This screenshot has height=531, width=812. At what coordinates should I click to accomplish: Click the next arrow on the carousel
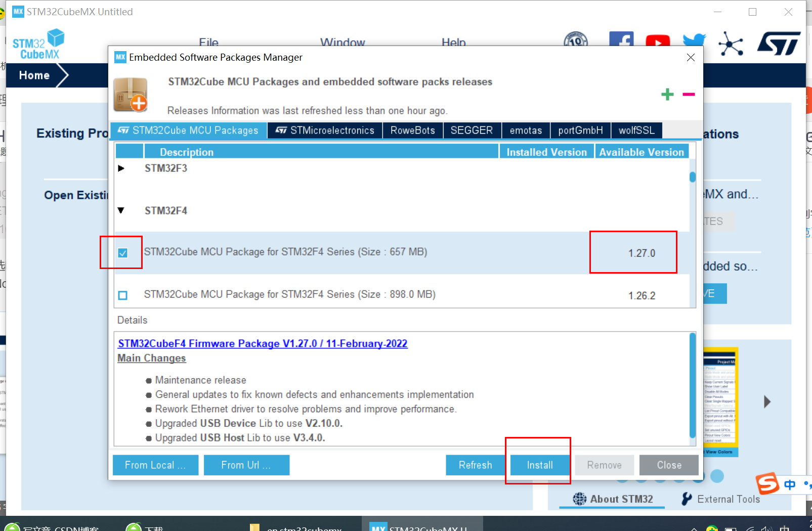[x=767, y=402]
